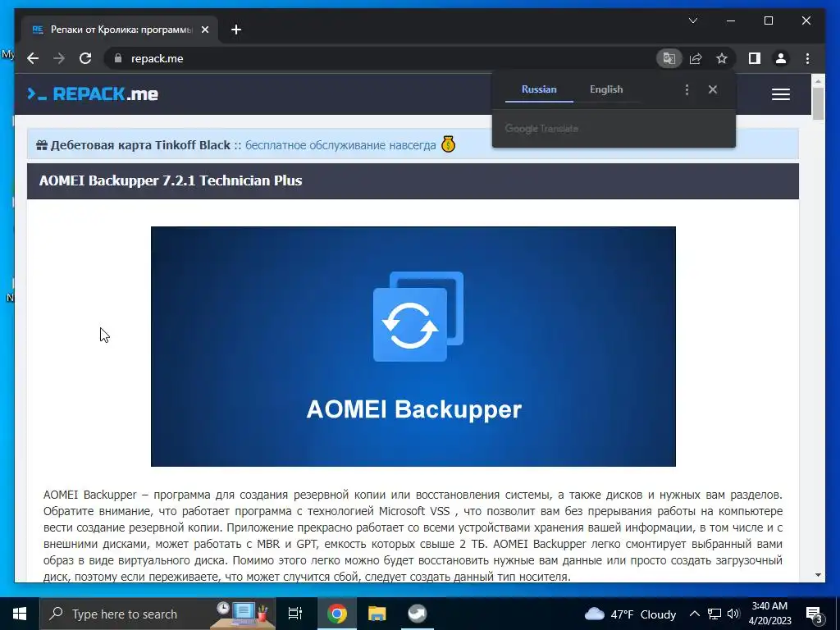The image size is (840, 630).
Task: Click the AOMEI Backupper banner image
Action: [413, 346]
